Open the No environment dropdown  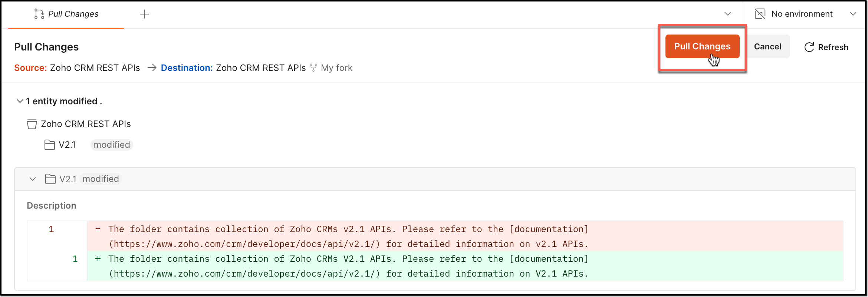853,14
